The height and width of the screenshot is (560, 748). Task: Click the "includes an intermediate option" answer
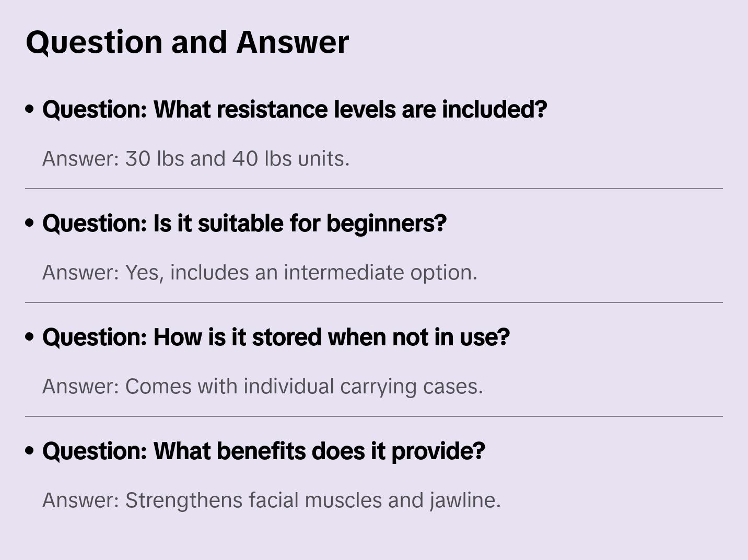pos(260,273)
